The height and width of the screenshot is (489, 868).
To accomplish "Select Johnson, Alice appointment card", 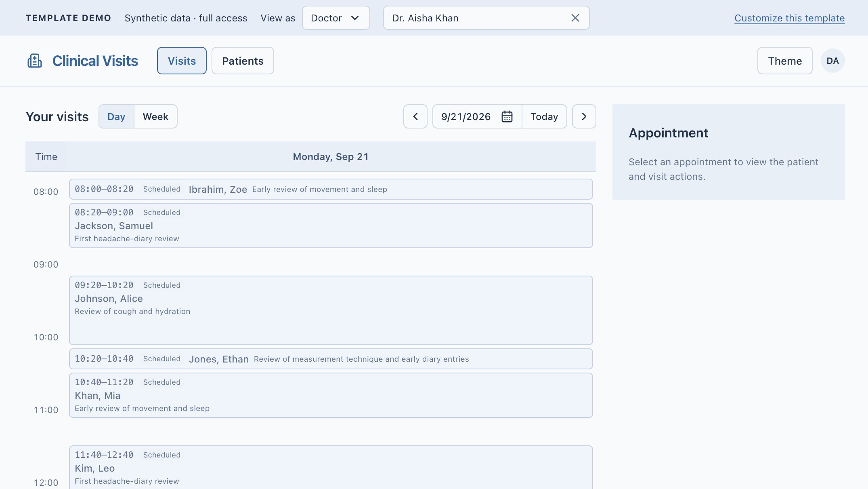I will (331, 310).
